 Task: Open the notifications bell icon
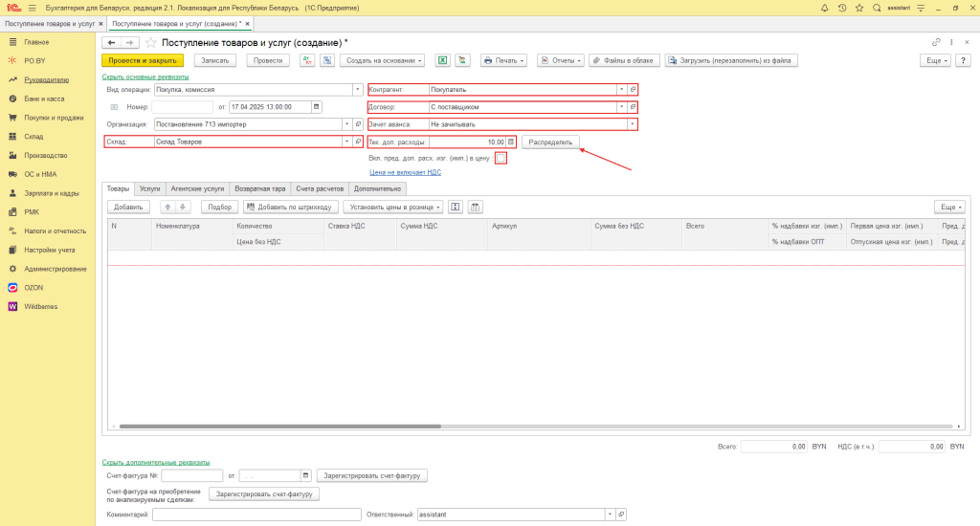coord(824,8)
